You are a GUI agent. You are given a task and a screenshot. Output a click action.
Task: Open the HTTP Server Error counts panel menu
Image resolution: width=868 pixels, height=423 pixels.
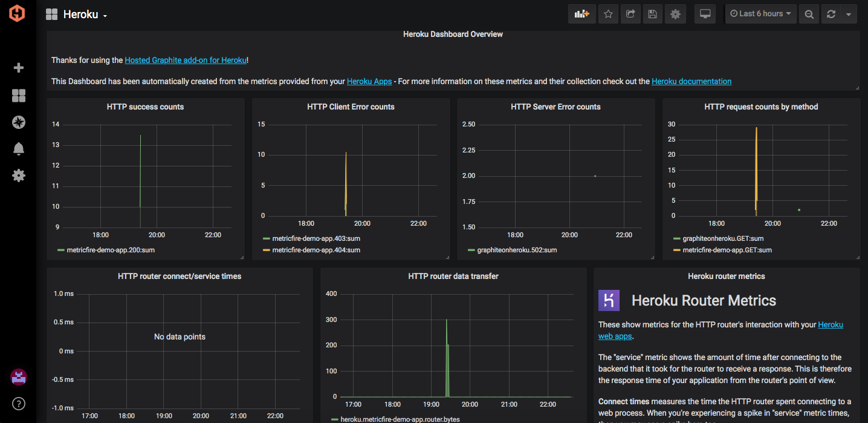(555, 107)
